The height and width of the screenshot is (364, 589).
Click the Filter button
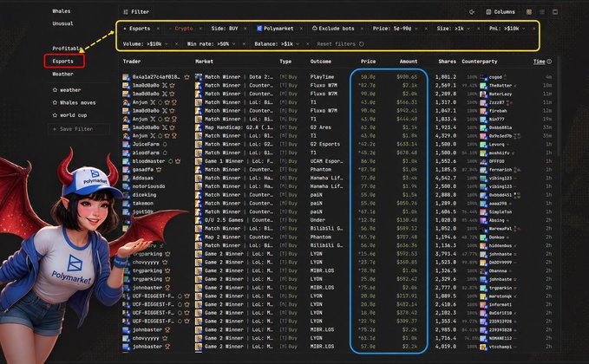136,12
